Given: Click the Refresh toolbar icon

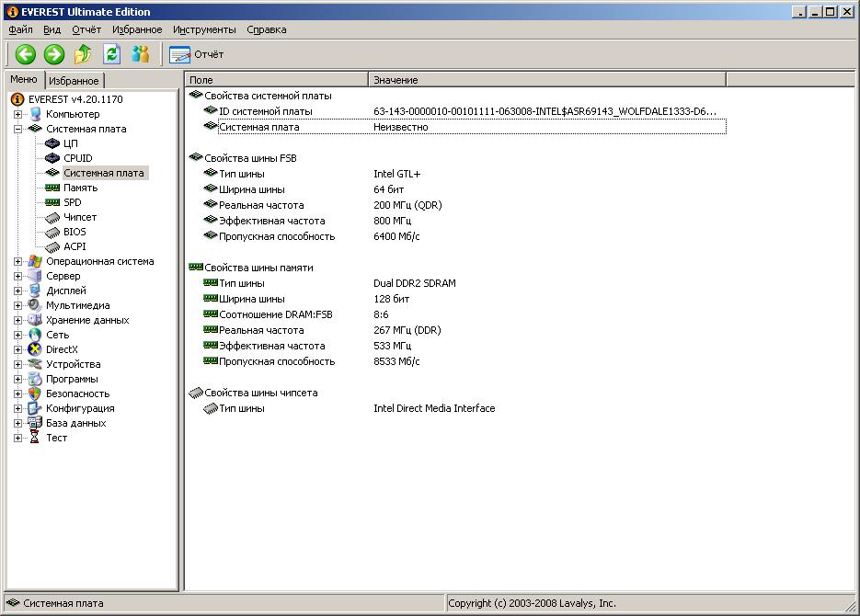Looking at the screenshot, I should pyautogui.click(x=111, y=54).
